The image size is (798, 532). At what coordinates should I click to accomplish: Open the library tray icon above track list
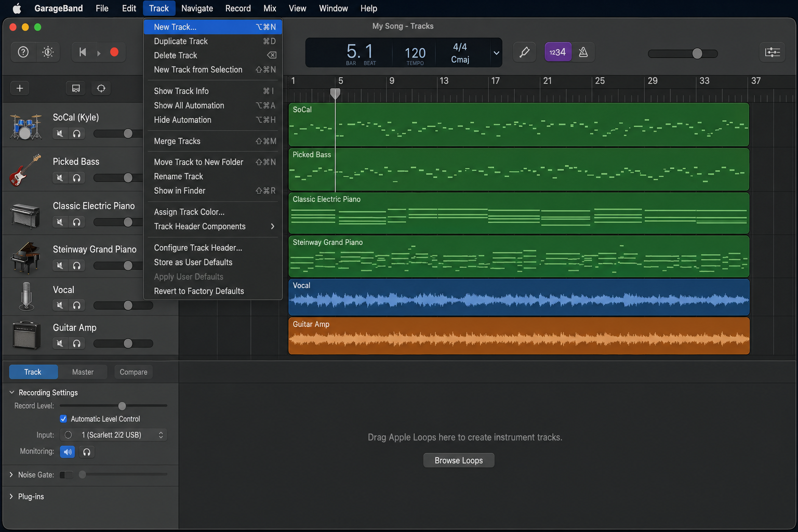click(x=76, y=88)
